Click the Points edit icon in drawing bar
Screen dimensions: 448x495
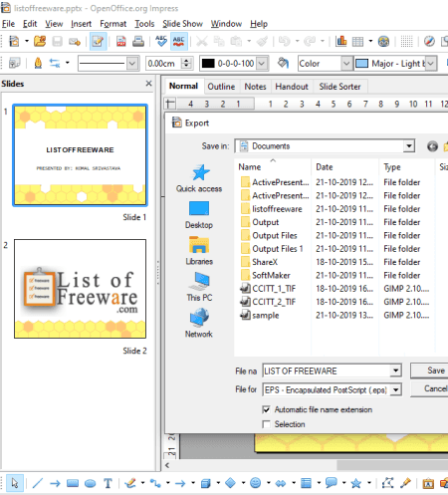(x=387, y=483)
